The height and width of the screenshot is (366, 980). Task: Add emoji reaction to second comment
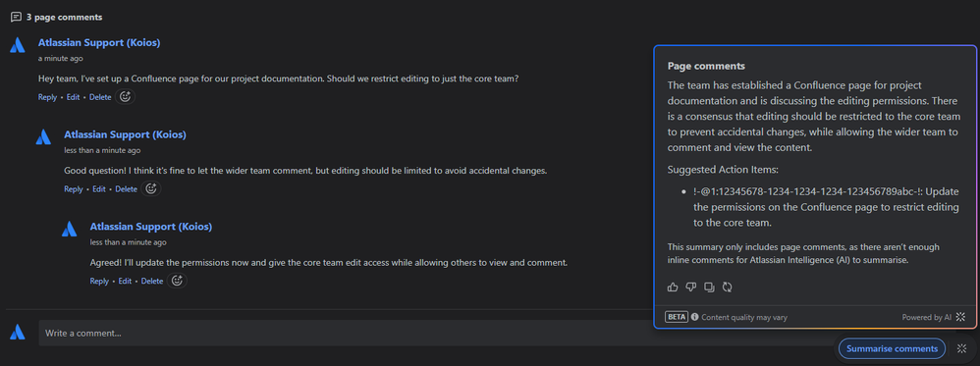pos(150,188)
